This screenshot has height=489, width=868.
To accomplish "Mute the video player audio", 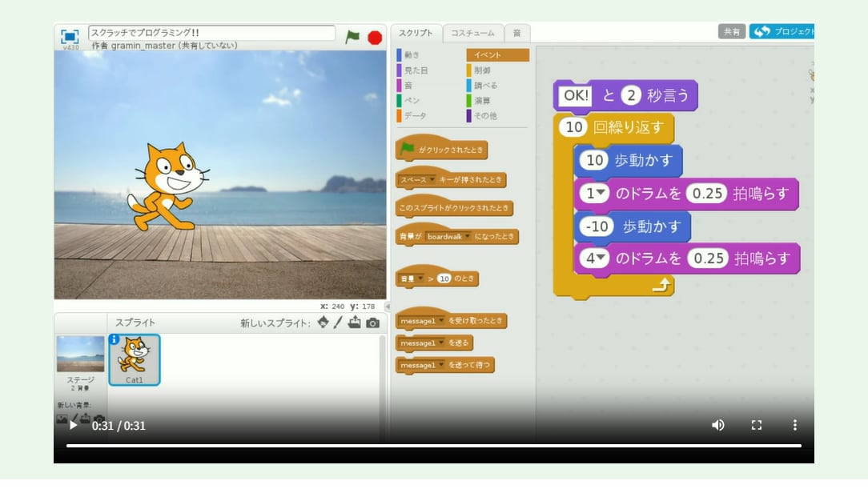I will pos(718,426).
